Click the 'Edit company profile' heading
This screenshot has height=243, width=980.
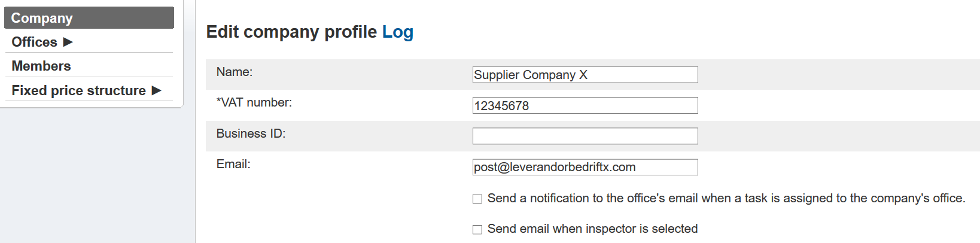pos(291,32)
